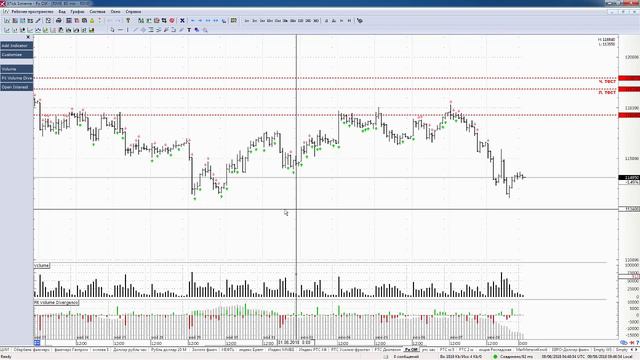Click the funnel filter icon in toolbar
Image resolution: width=640 pixels, height=360 pixels.
pyautogui.click(x=128, y=20)
